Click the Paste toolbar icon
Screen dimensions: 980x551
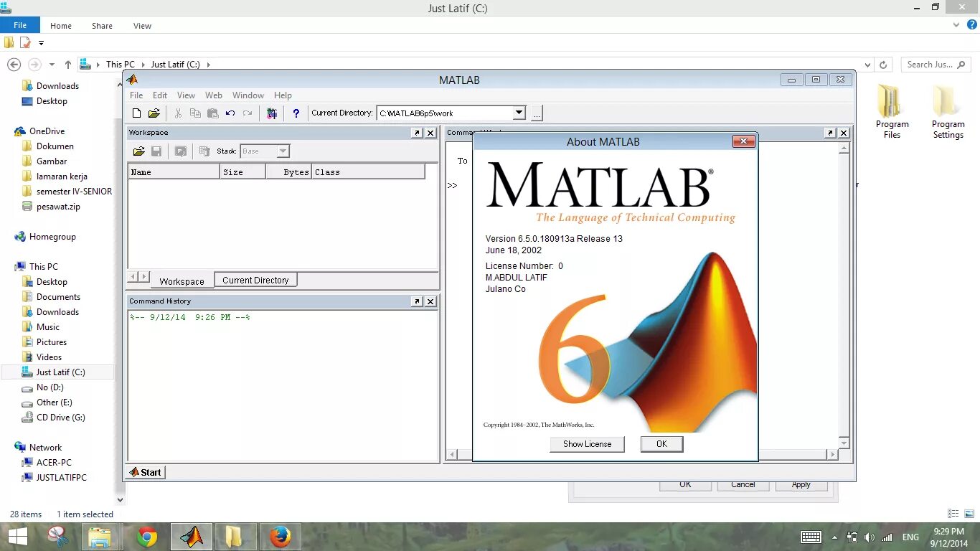click(212, 113)
